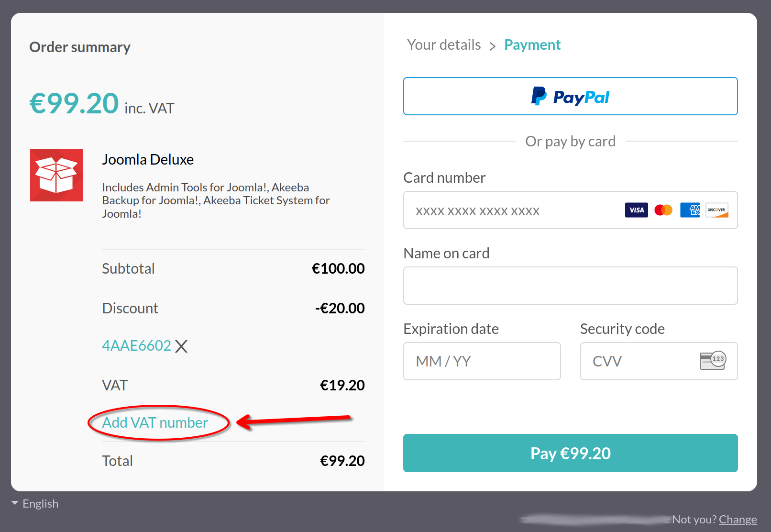Screen dimensions: 771x532
Task: Click the Visa card icon
Action: point(636,210)
